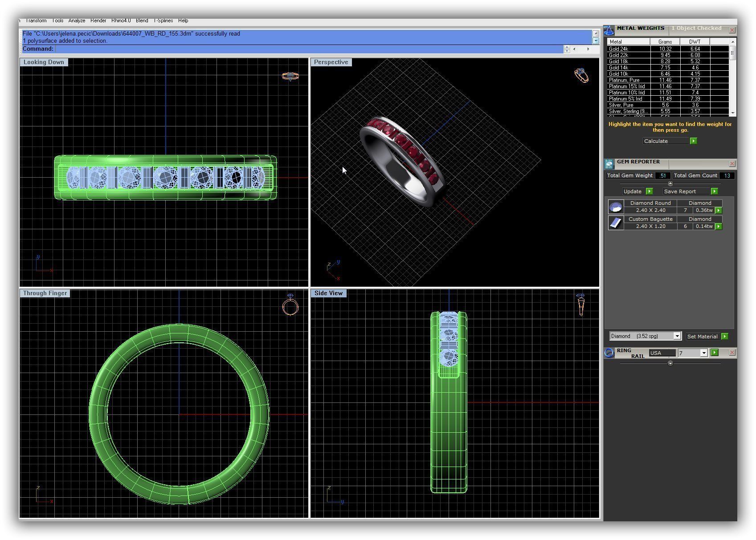The width and height of the screenshot is (756, 540).
Task: Click the USA ring standard field
Action: [x=662, y=353]
